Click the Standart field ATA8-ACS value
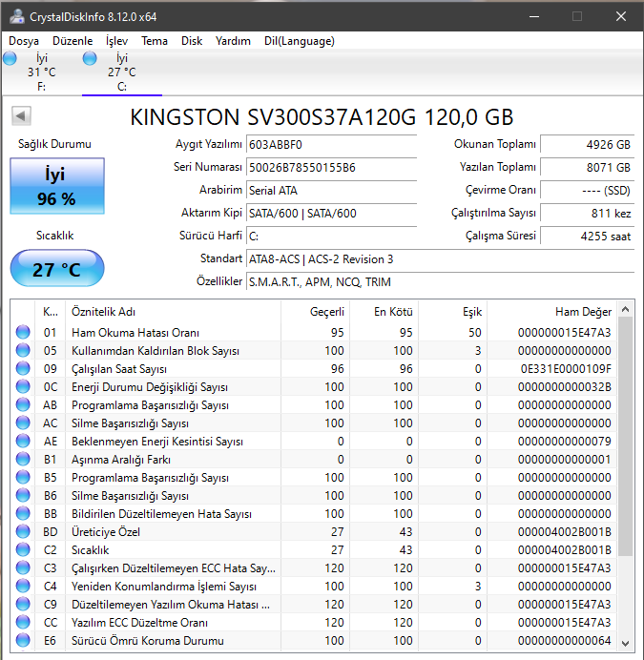 (x=440, y=258)
